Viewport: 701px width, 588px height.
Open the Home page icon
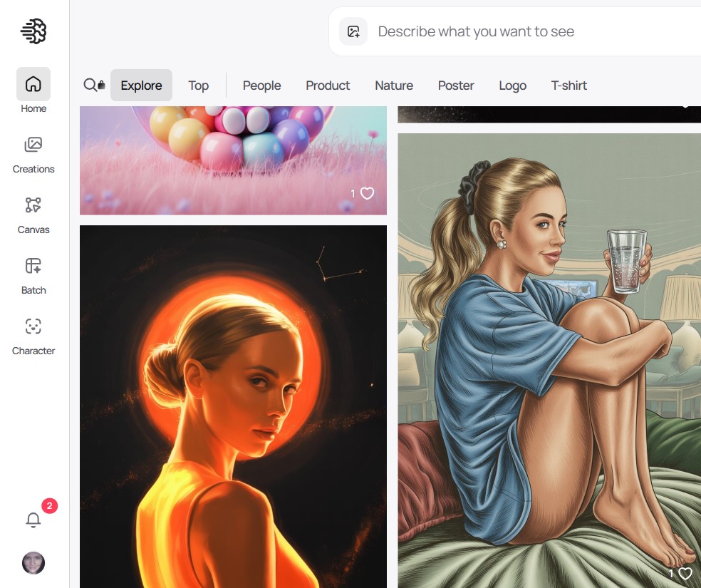[33, 84]
